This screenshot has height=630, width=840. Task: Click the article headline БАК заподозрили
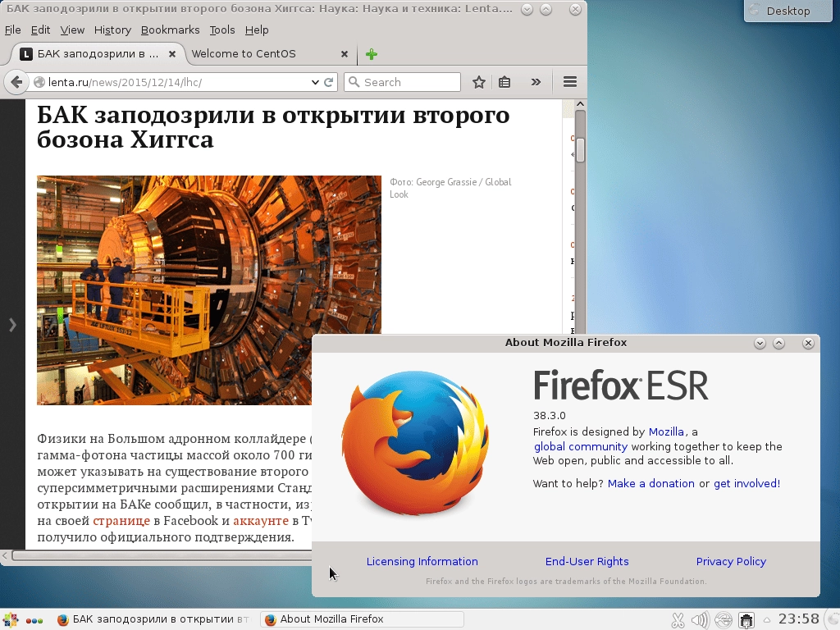click(272, 126)
